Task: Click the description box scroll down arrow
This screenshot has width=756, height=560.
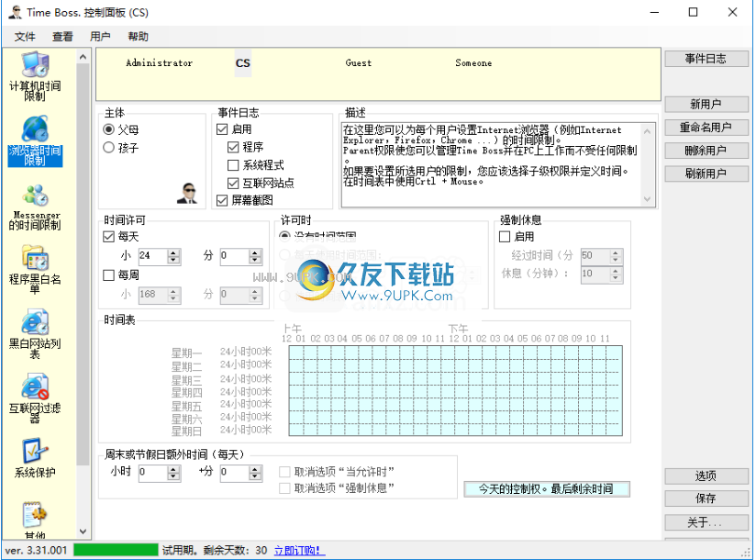Action: click(x=648, y=198)
